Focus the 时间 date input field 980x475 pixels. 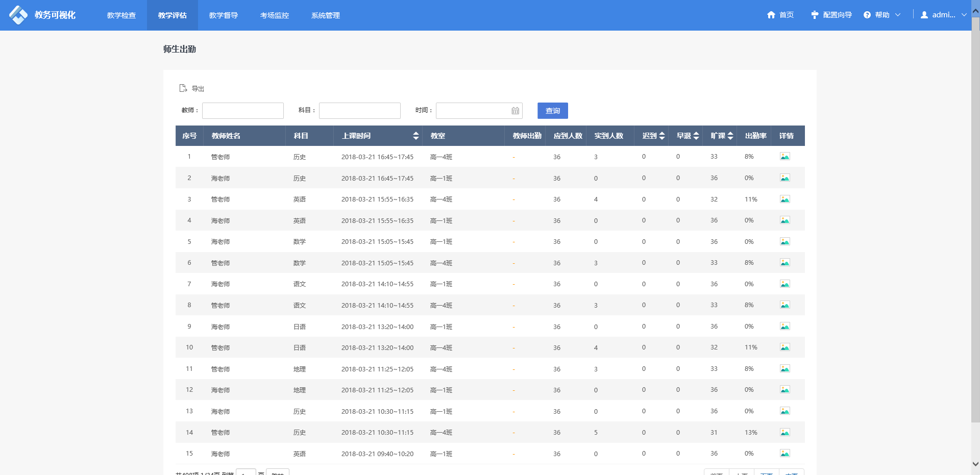tap(479, 111)
